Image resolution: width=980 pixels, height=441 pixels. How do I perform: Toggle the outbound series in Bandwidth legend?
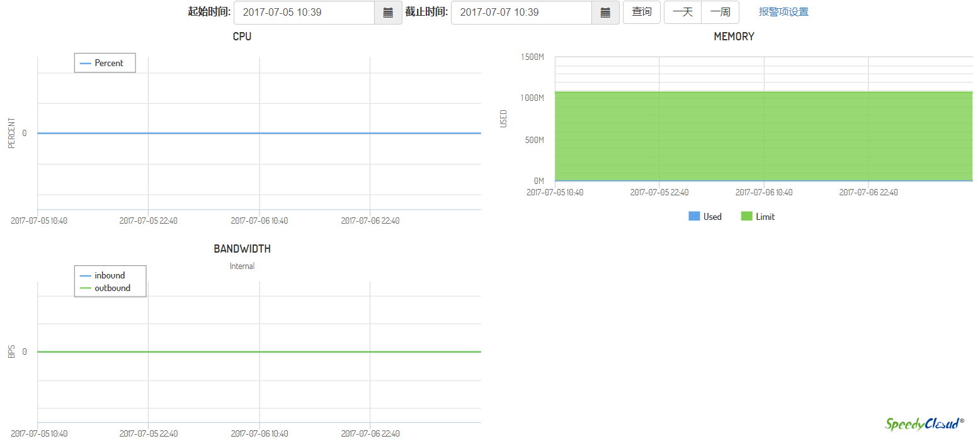[105, 288]
